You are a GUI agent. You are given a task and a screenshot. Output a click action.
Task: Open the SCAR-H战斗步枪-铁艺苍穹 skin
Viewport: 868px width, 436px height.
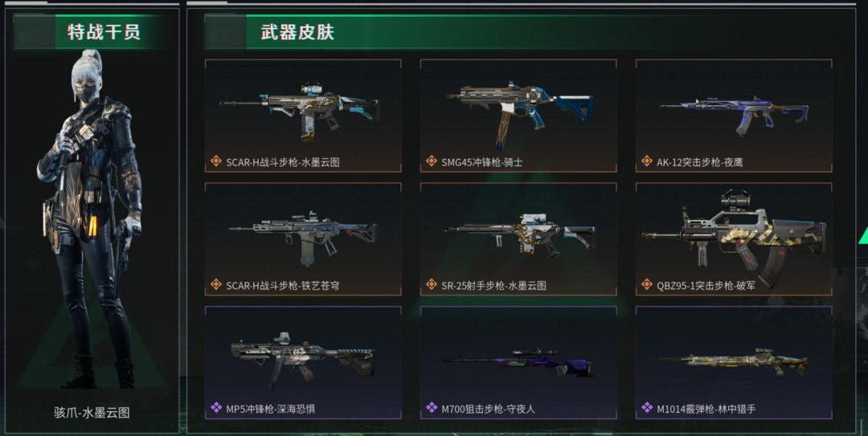coord(303,239)
